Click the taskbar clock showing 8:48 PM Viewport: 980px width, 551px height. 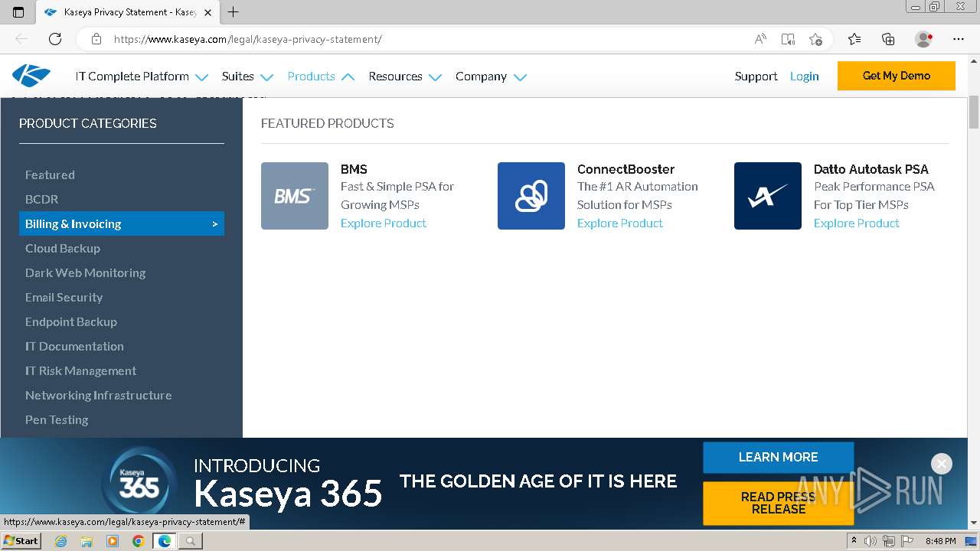(940, 541)
